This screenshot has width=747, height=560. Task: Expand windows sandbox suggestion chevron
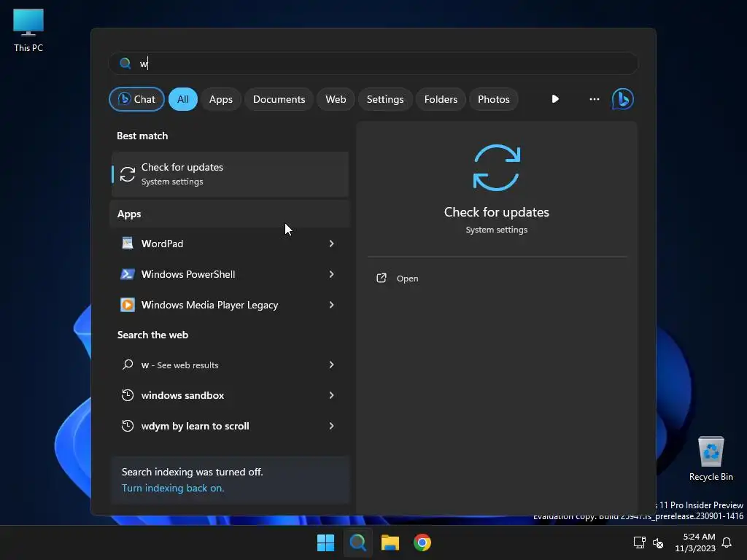pyautogui.click(x=332, y=395)
